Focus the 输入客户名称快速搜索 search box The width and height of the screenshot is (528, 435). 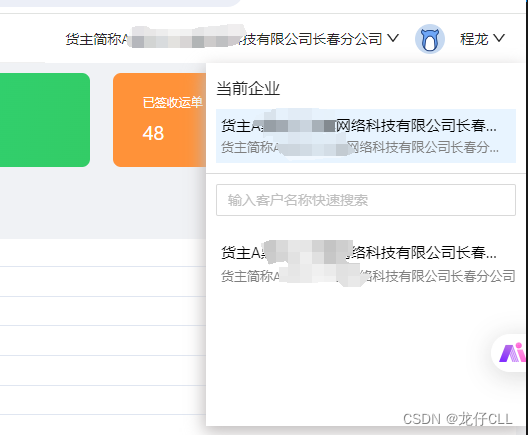366,200
